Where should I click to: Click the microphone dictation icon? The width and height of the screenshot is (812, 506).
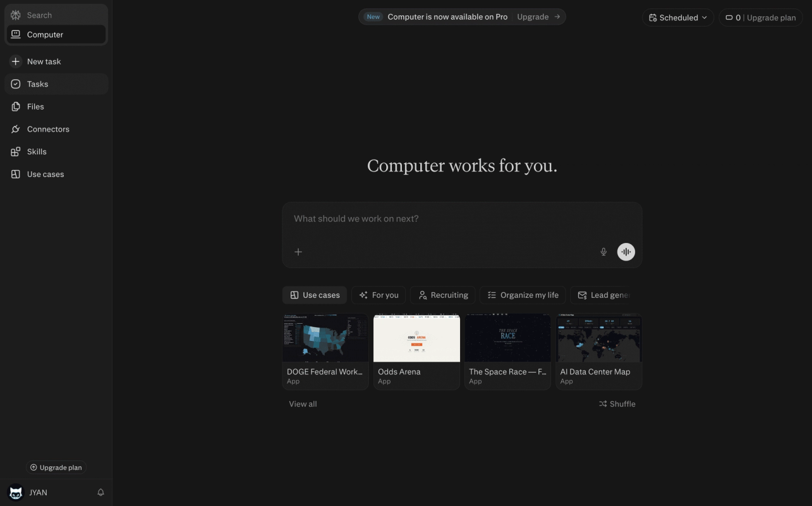pos(603,252)
